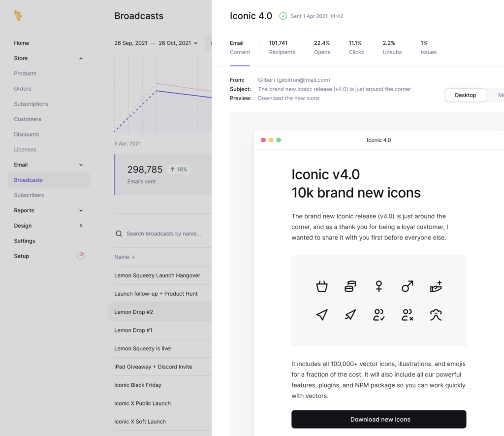Click the yellow window dot in preview
This screenshot has height=436, width=504.
(271, 140)
